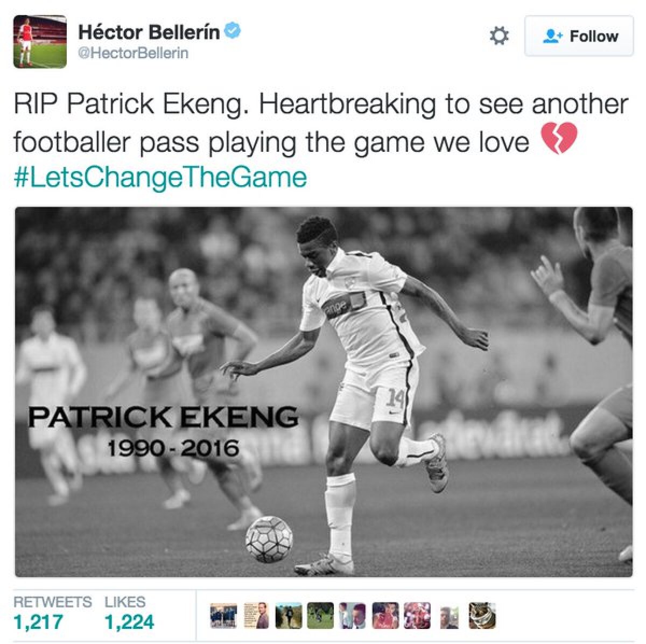This screenshot has width=646, height=644.
Task: Click the Follow button
Action: [579, 36]
